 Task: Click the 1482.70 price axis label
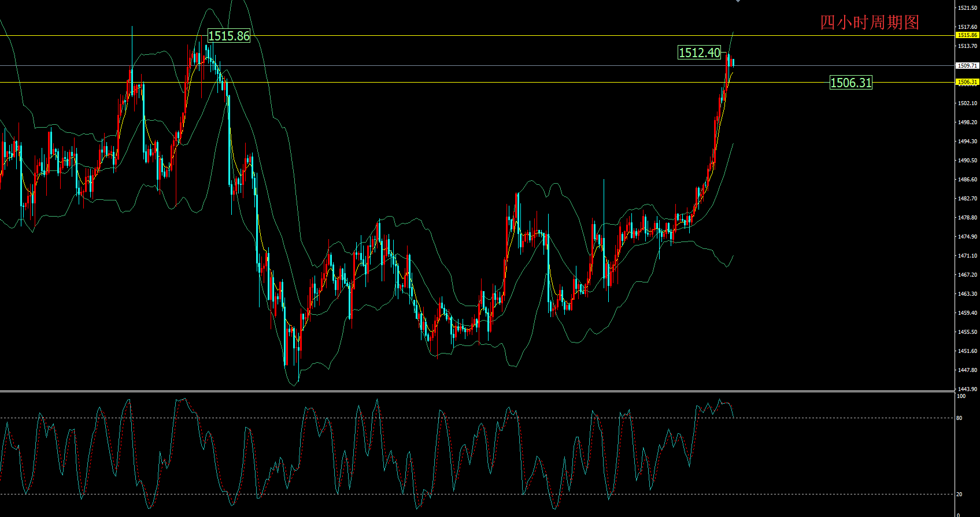967,199
